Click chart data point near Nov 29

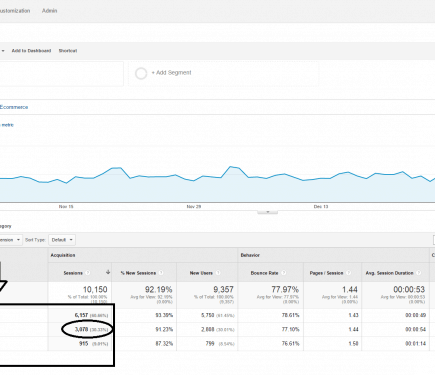click(194, 181)
